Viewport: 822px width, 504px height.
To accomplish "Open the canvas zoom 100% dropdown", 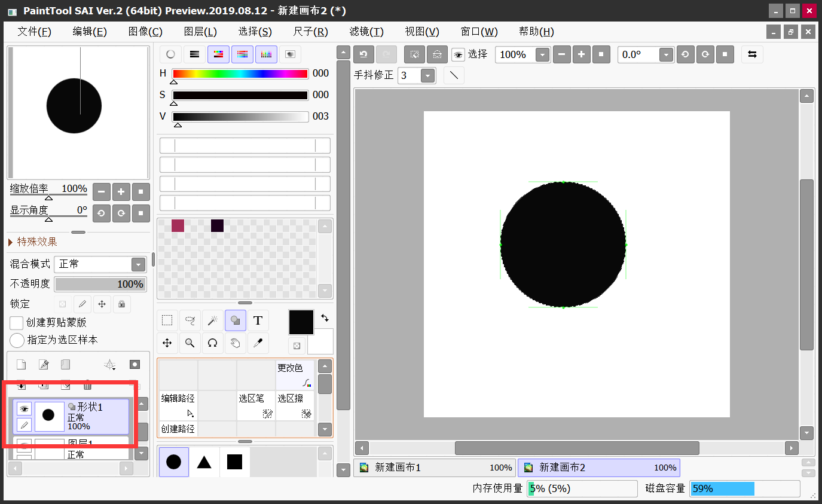I will [x=543, y=55].
